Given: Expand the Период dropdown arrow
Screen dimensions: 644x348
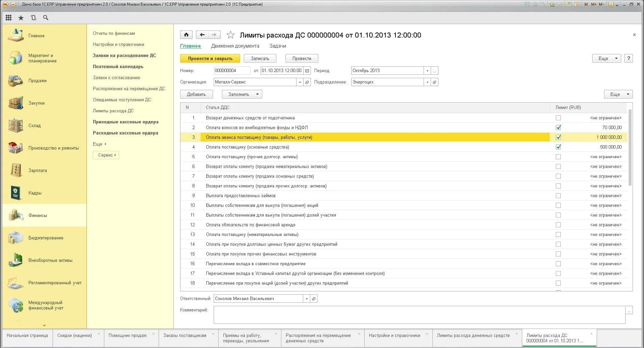Looking at the screenshot, I should [427, 71].
